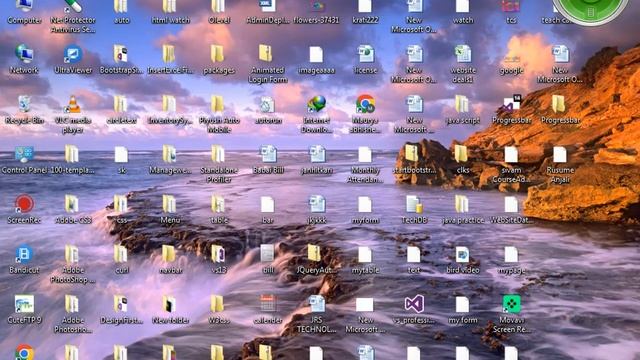Open the DesignFirst... folder
The width and height of the screenshot is (640, 360).
[x=121, y=304]
